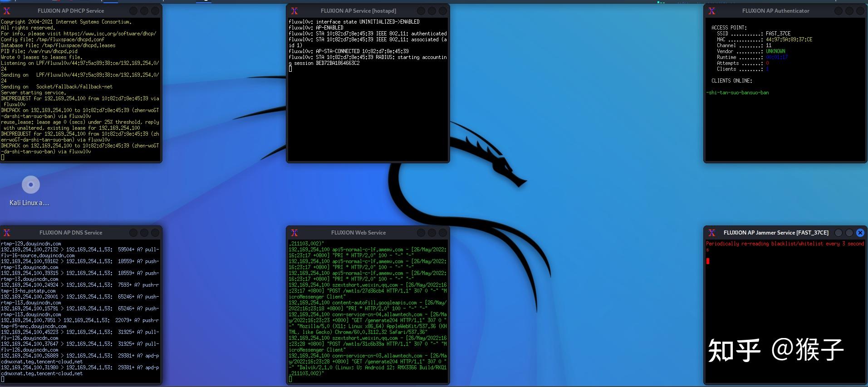Maximize the FLUXION Web Service window
The height and width of the screenshot is (387, 868).
[432, 233]
